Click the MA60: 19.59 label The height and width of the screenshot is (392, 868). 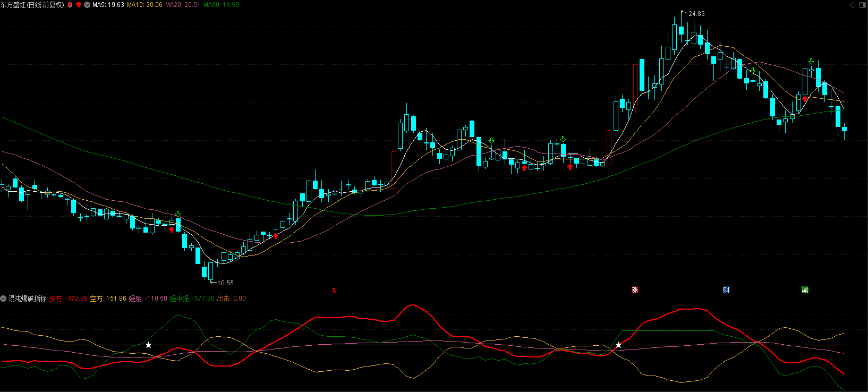point(221,5)
